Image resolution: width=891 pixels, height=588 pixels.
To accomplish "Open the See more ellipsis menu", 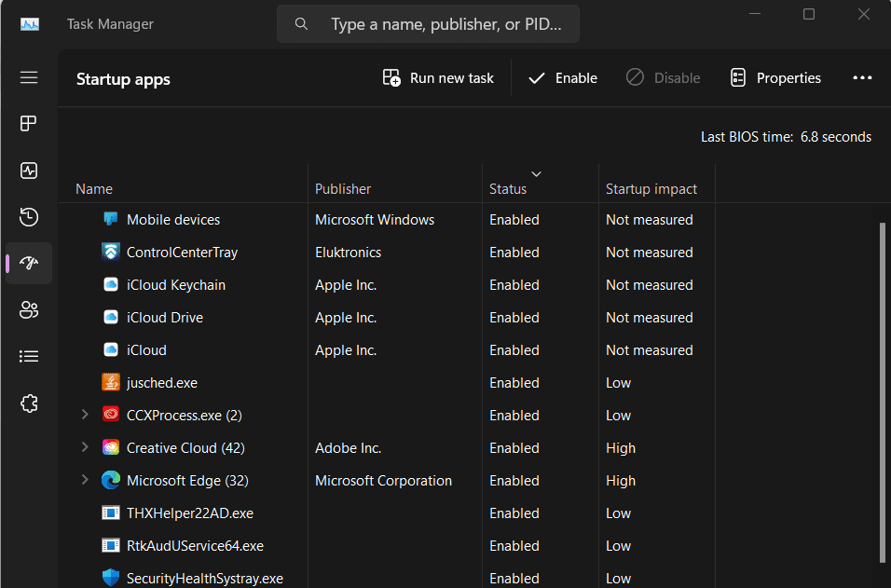I will click(x=862, y=77).
